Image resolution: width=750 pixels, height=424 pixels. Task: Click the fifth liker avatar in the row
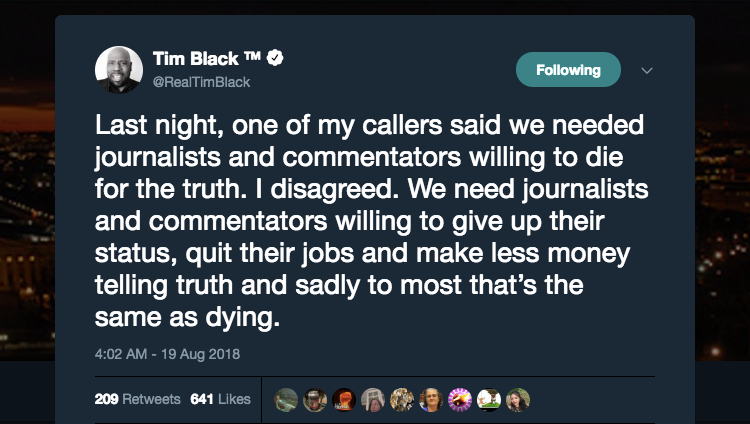click(402, 399)
